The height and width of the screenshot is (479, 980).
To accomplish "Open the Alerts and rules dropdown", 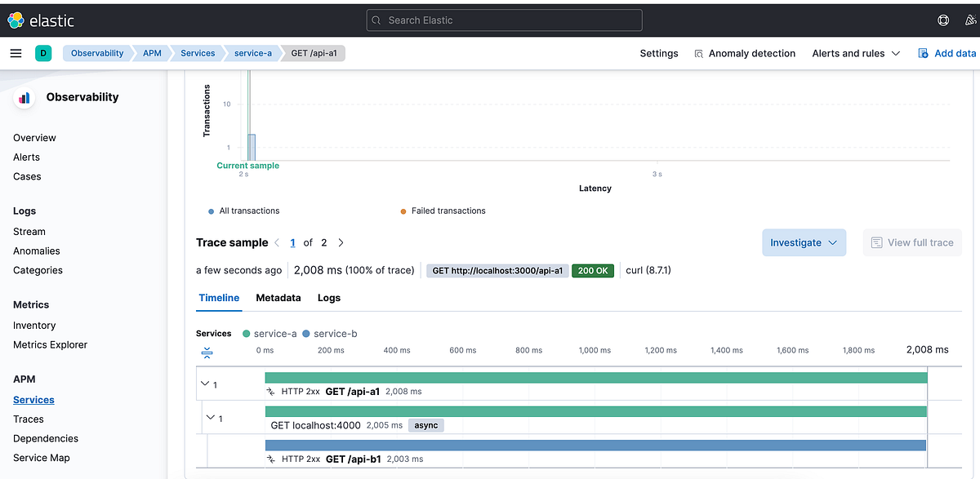I will (855, 53).
